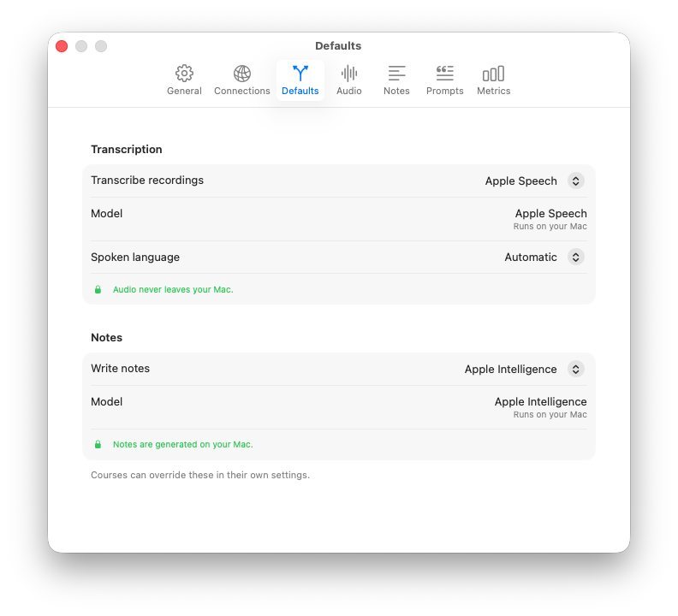Click 'Notes are generated on your Mac.' text
This screenshot has height=616, width=678.
coord(183,444)
